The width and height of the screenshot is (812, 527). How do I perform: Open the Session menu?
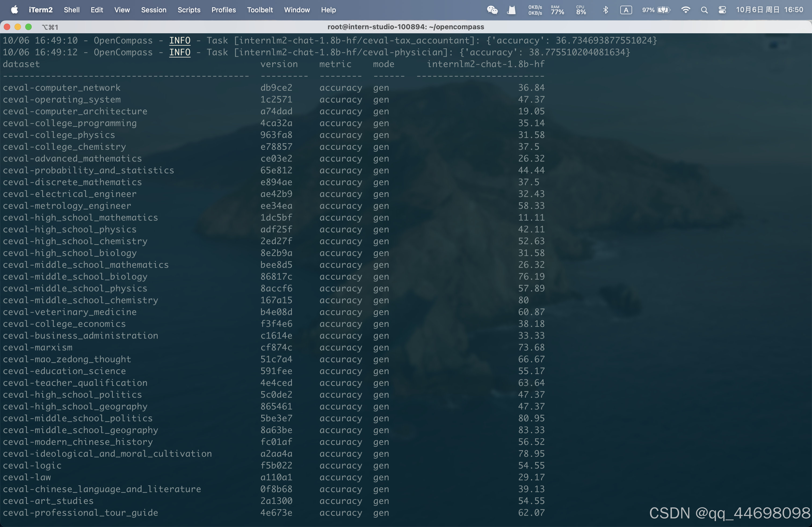pos(154,10)
